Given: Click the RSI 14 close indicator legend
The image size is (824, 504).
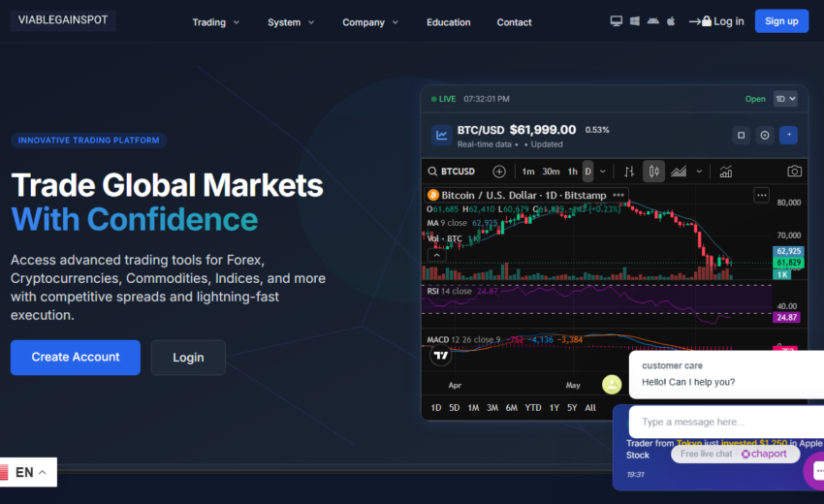Looking at the screenshot, I should point(462,291).
